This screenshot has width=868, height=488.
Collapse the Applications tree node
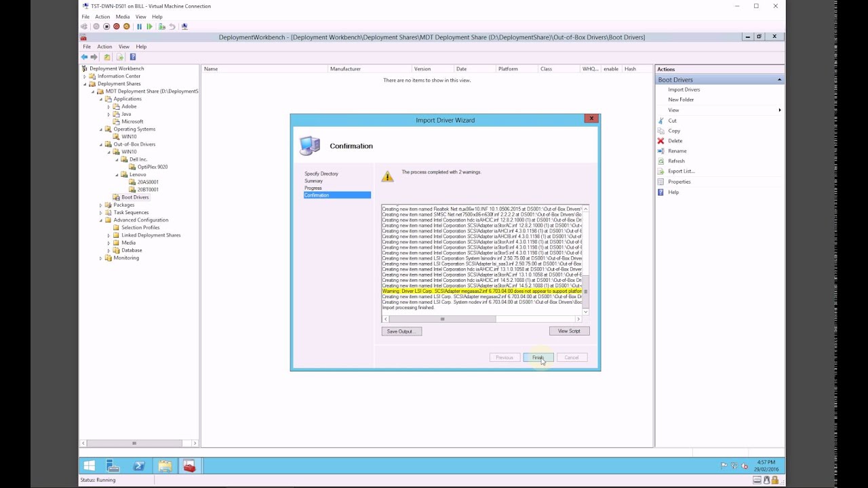(101, 99)
